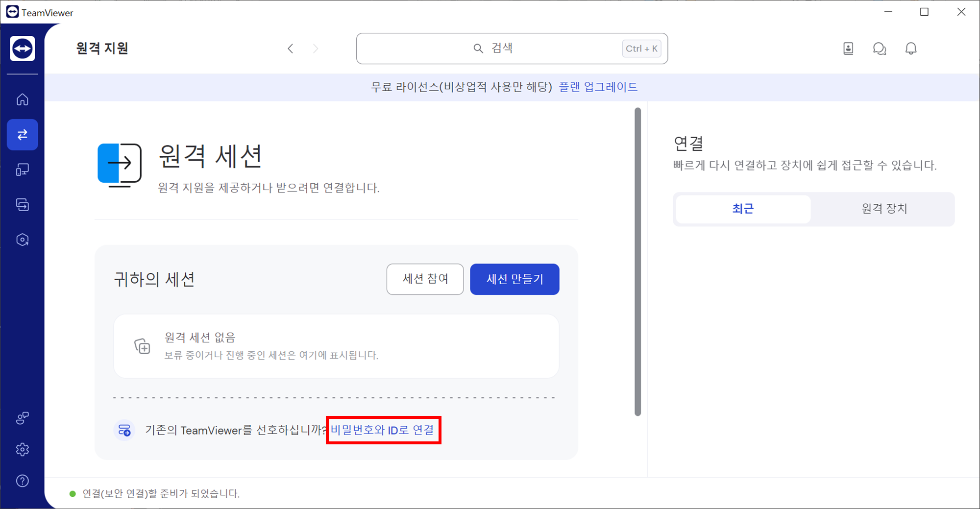Click the 세션 참여 button

(425, 279)
